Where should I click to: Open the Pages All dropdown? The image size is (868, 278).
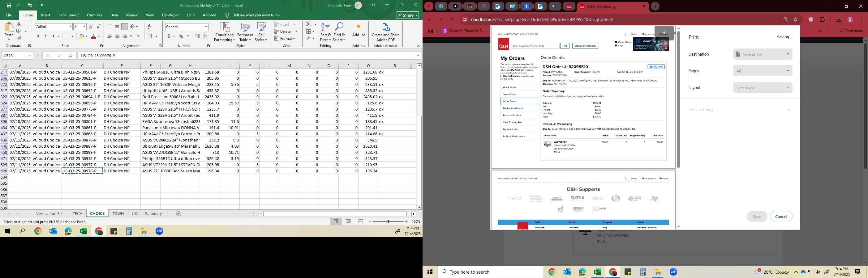tap(763, 71)
